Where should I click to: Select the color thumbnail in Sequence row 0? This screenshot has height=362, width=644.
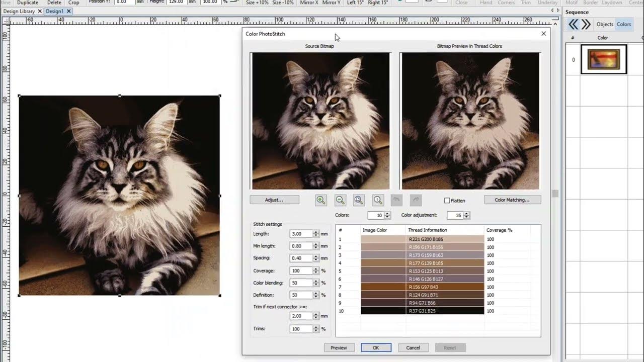604,59
